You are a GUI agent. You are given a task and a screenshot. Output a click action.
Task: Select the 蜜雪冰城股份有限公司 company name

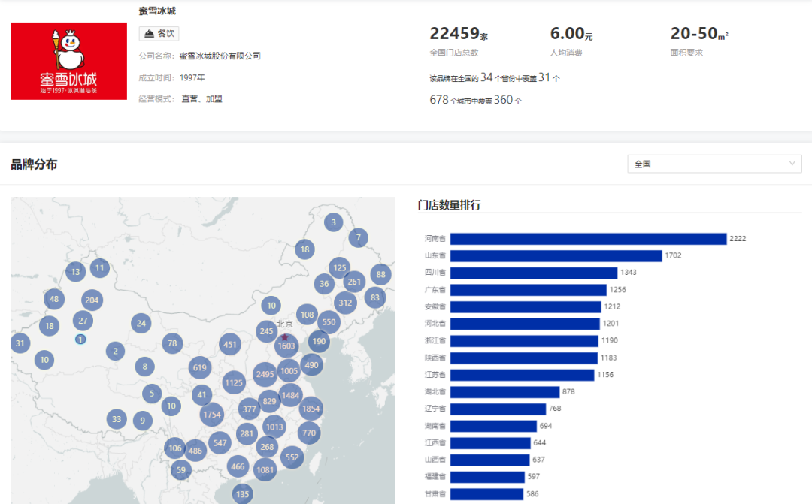click(220, 56)
